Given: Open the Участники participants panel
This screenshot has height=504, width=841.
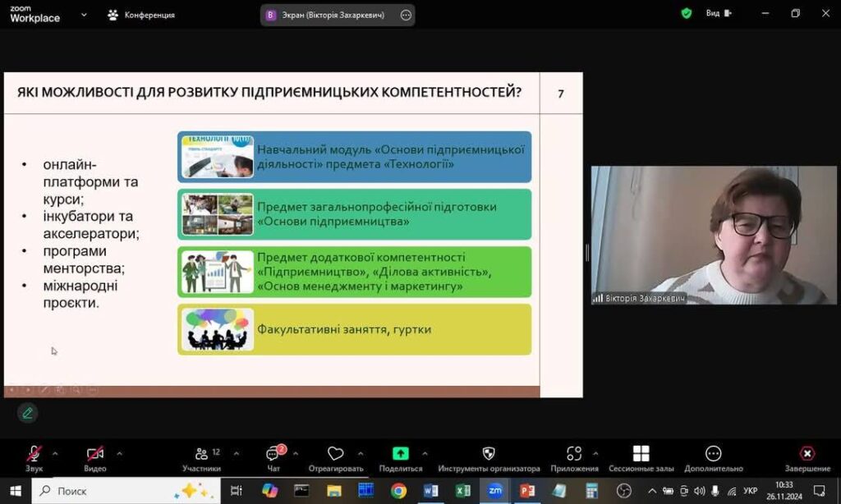Looking at the screenshot, I should point(201,454).
